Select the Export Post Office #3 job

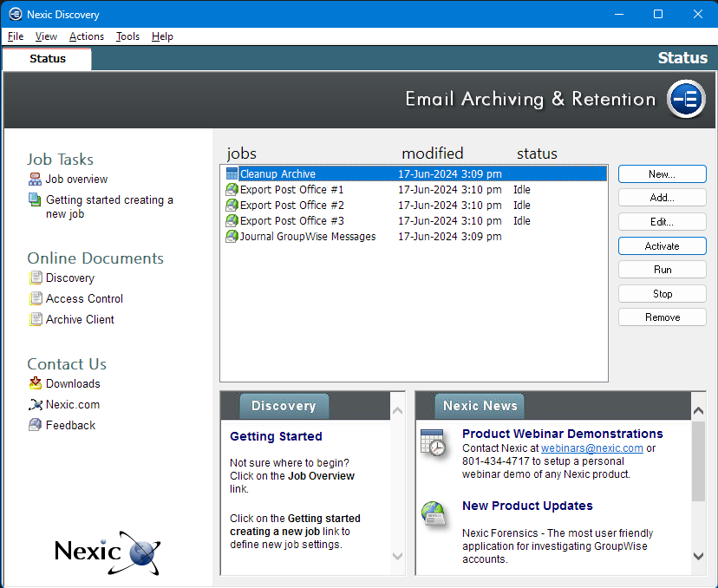click(291, 221)
